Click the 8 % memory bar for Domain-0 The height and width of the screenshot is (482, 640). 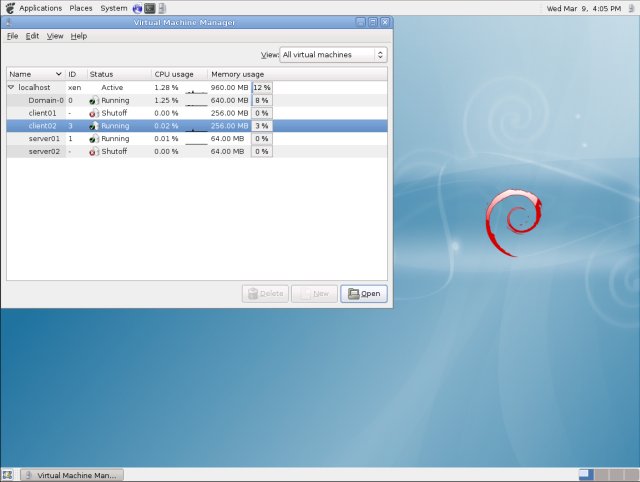(x=262, y=100)
